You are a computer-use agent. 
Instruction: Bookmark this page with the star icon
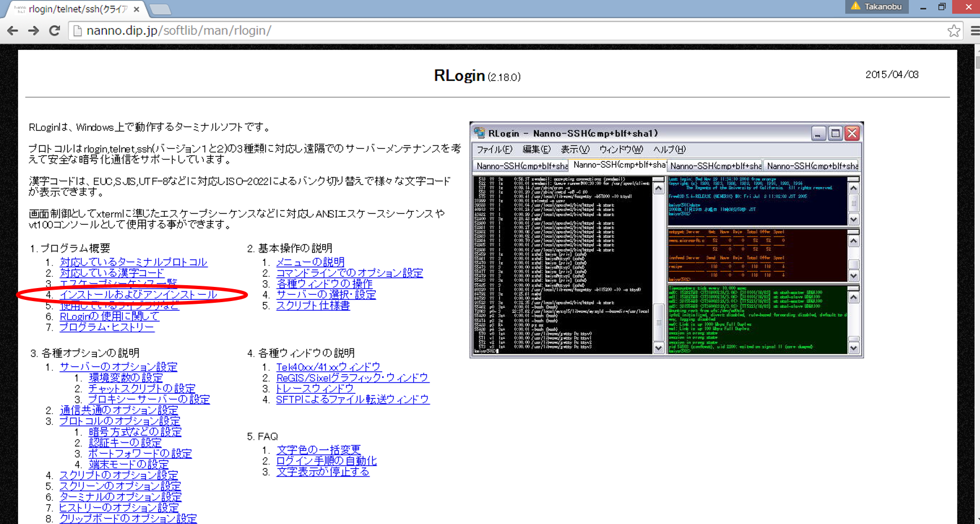click(x=953, y=31)
